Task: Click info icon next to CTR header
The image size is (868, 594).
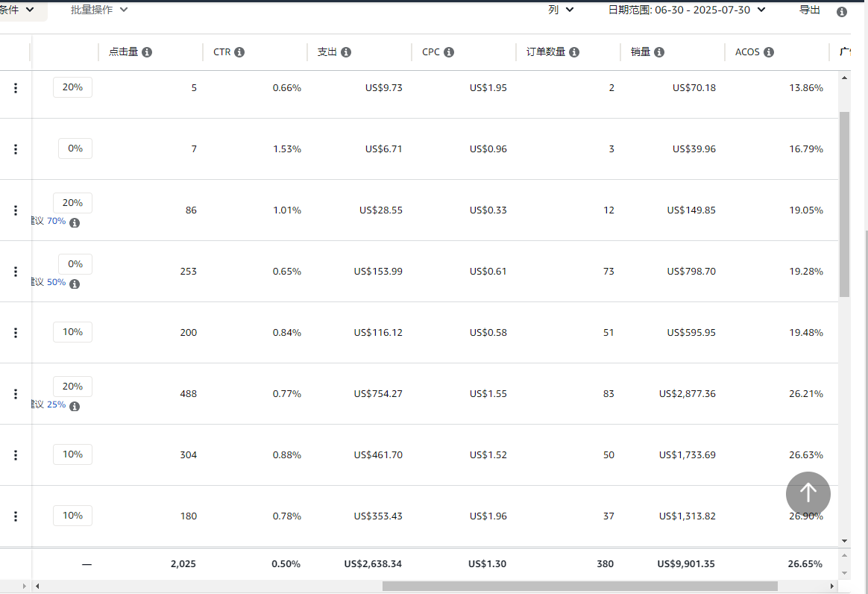Action: [x=239, y=52]
